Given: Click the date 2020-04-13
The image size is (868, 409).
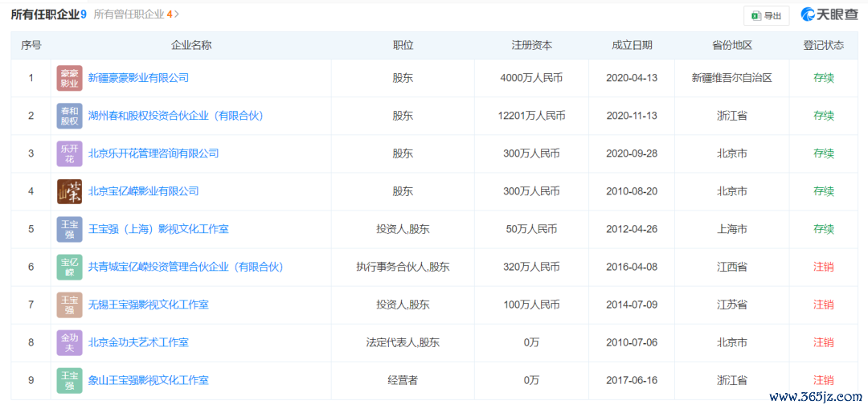Looking at the screenshot, I should click(633, 78).
